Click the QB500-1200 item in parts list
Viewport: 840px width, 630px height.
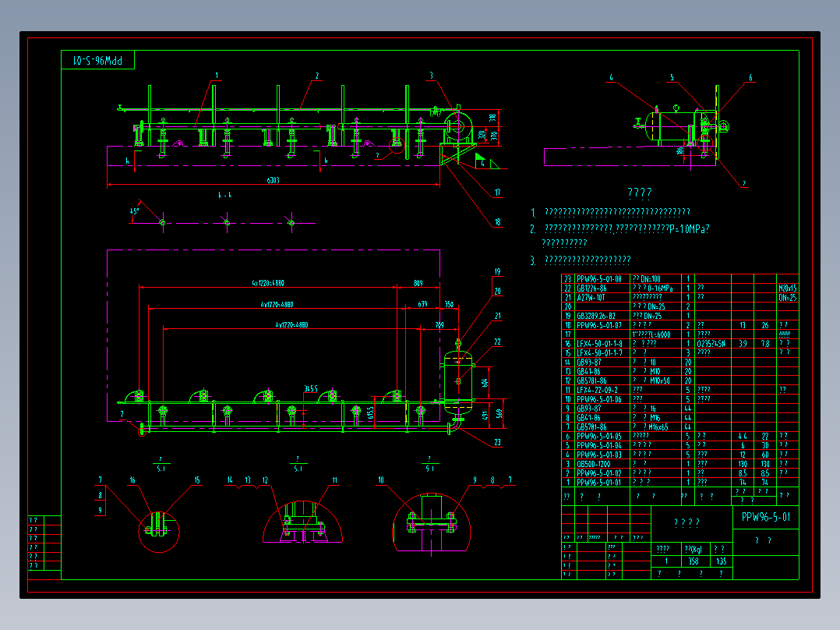(x=594, y=464)
